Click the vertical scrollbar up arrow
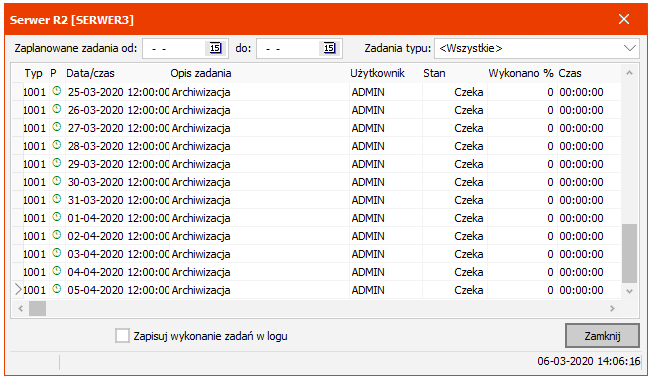Viewport: 650px width, 378px height. click(629, 73)
